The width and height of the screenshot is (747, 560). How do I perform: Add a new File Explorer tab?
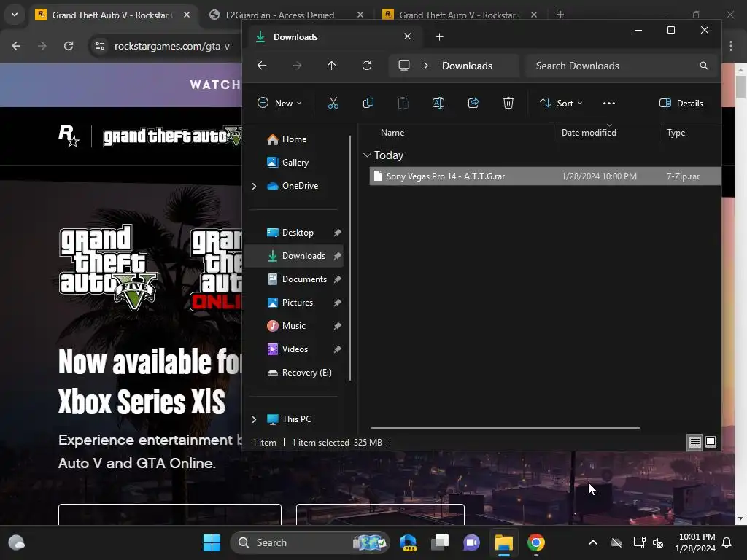point(439,36)
